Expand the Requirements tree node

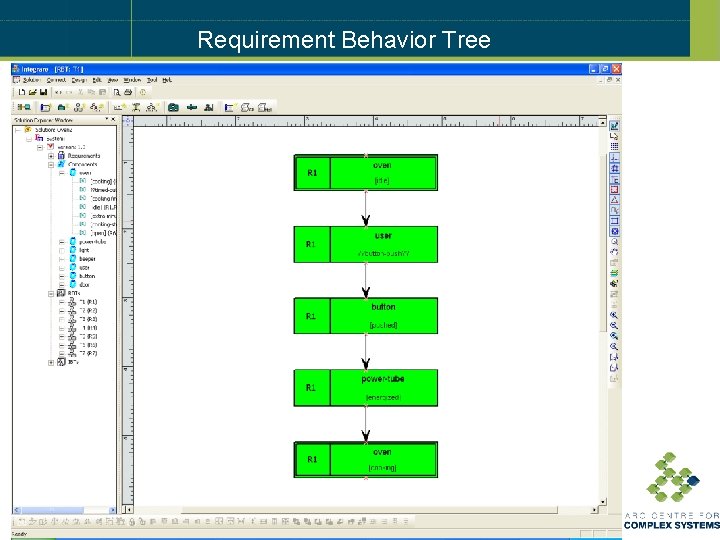[x=51, y=156]
